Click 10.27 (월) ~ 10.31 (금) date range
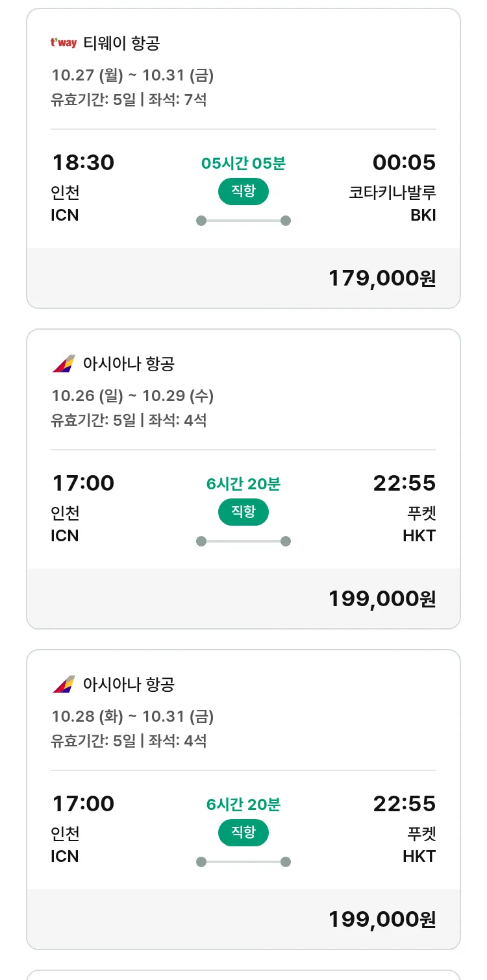Screen dimensions: 487x980 coord(132,75)
